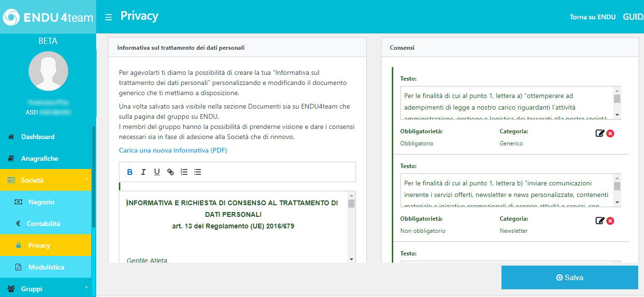Viewport: 644px width, 297px height.
Task: Insert a numbered list in editor
Action: coord(184,172)
